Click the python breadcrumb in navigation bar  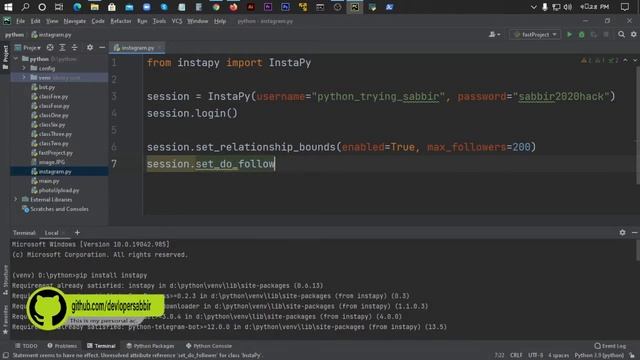click(x=14, y=35)
